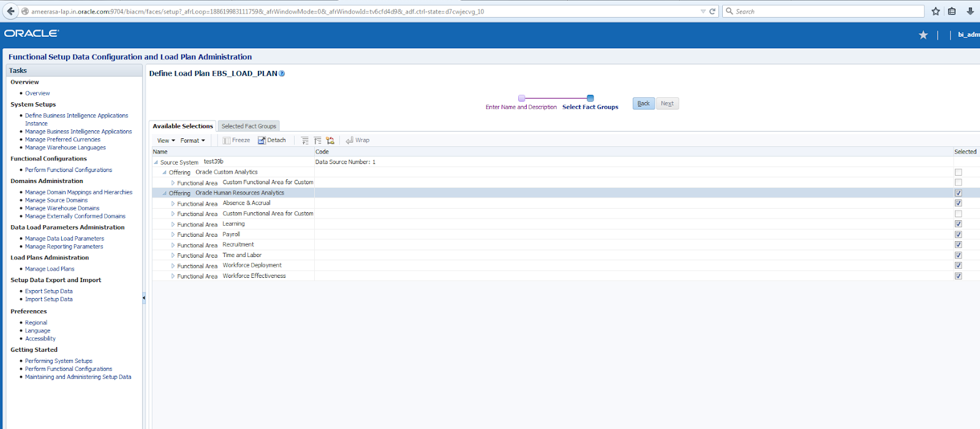Click the collapse all below toolbar icon
Image resolution: width=980 pixels, height=429 pixels.
click(x=317, y=140)
